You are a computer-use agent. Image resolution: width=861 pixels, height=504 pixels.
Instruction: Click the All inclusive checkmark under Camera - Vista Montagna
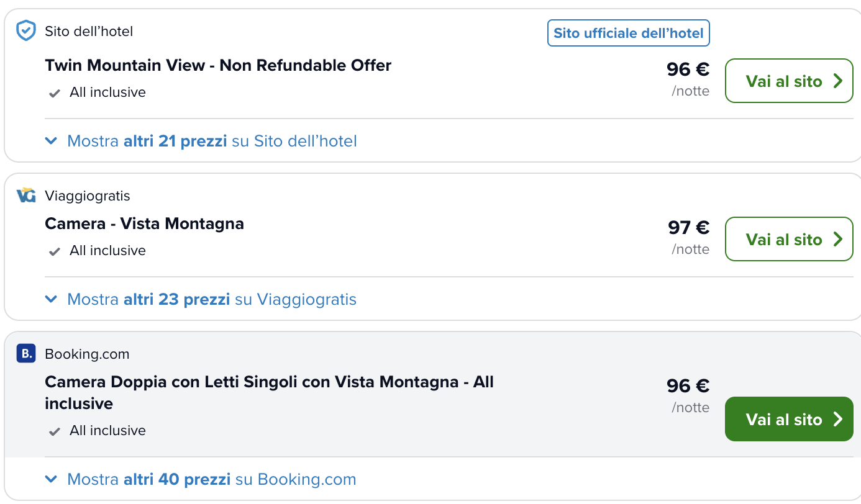(x=55, y=251)
